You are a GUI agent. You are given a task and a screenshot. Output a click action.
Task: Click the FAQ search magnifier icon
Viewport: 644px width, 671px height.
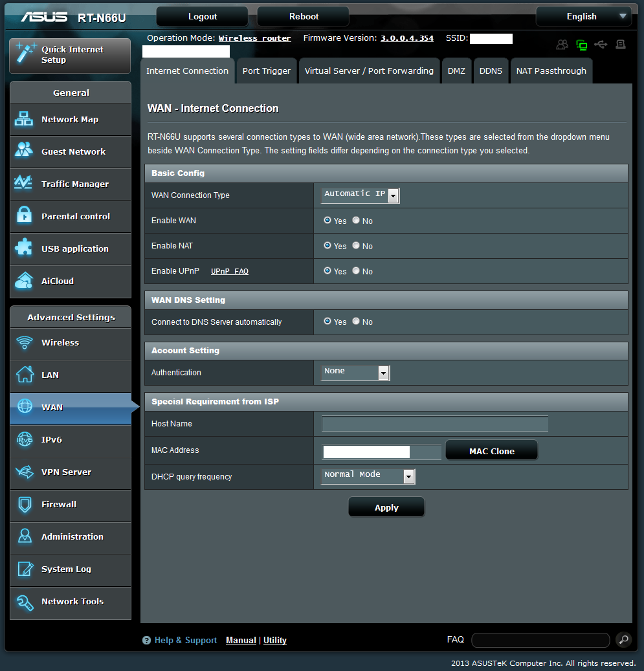click(624, 639)
